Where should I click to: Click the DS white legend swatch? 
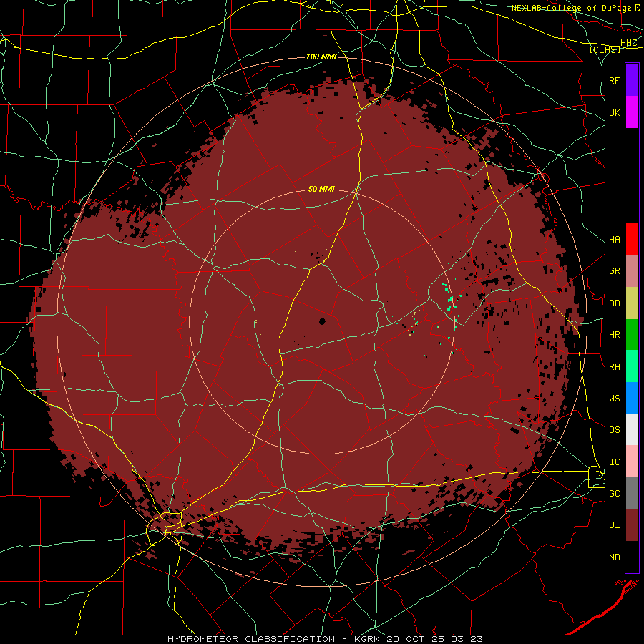[632, 429]
